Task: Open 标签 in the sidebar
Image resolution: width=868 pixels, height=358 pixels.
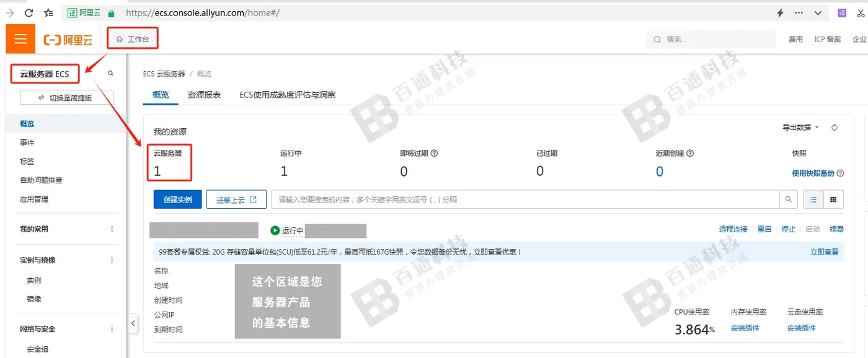Action: pyautogui.click(x=27, y=161)
